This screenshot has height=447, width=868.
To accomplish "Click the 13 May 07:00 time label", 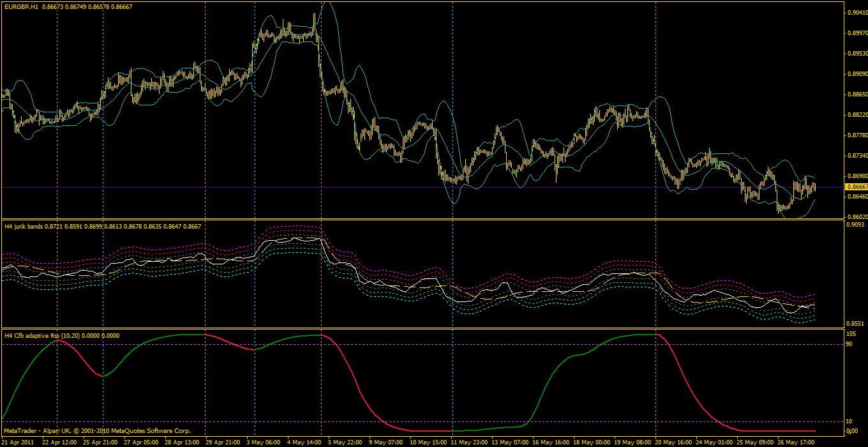I will (509, 442).
